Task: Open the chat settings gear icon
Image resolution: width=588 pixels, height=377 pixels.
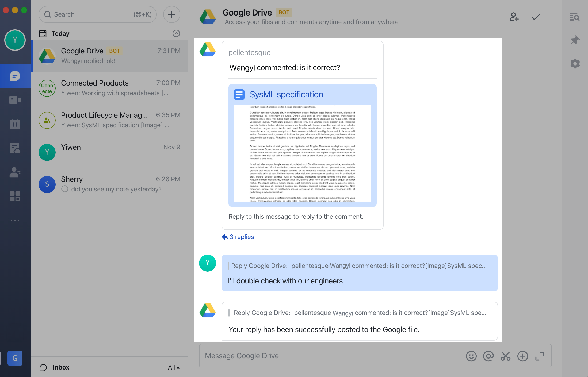Action: point(575,64)
